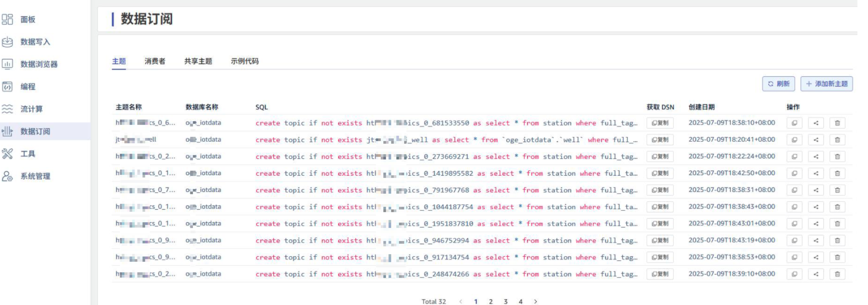Copy DSN for topic created 18:39:10
This screenshot has width=868, height=305.
point(660,274)
